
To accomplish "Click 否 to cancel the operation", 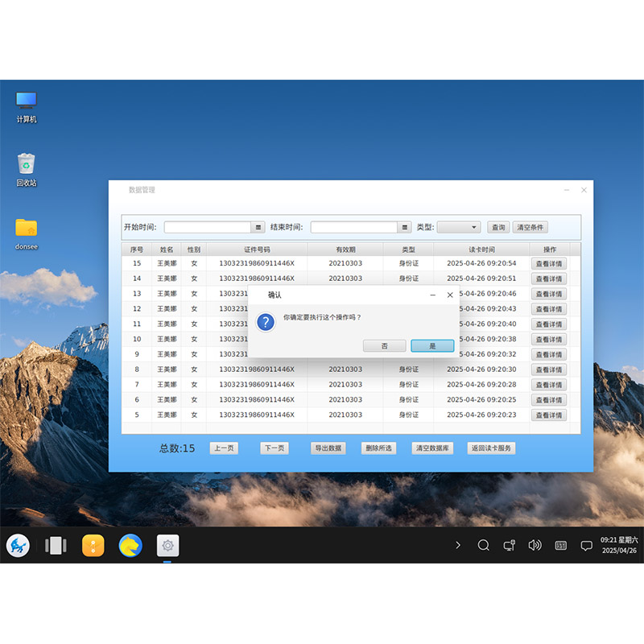I will click(384, 345).
